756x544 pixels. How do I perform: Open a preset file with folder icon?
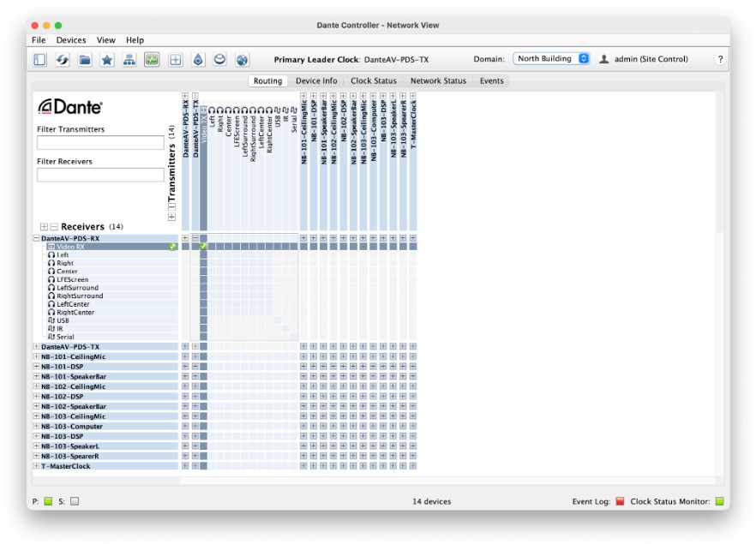[x=85, y=59]
